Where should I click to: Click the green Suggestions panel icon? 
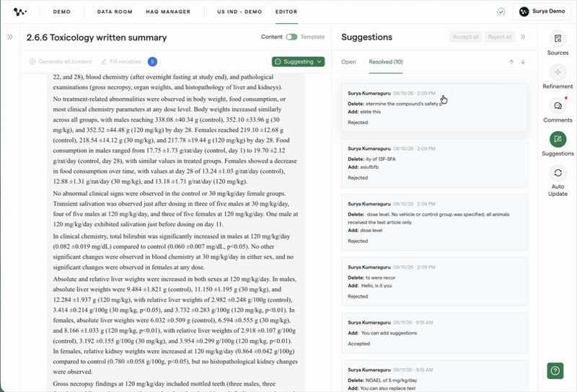(558, 139)
